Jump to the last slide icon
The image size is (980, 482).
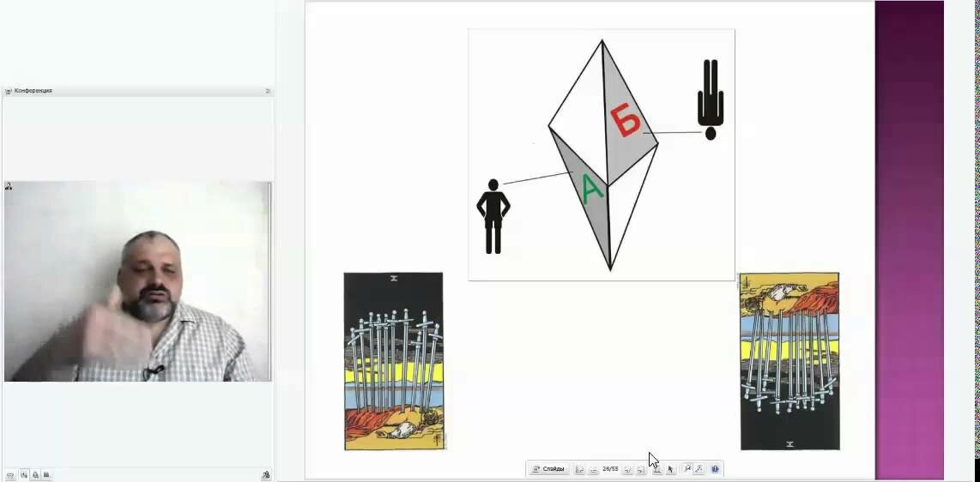pyautogui.click(x=641, y=469)
